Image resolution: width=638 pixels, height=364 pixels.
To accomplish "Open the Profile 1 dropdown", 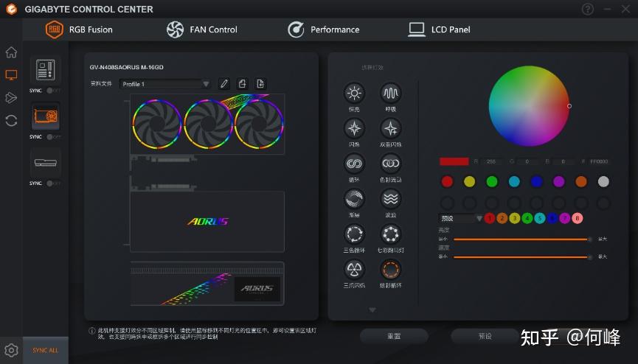I will [165, 84].
